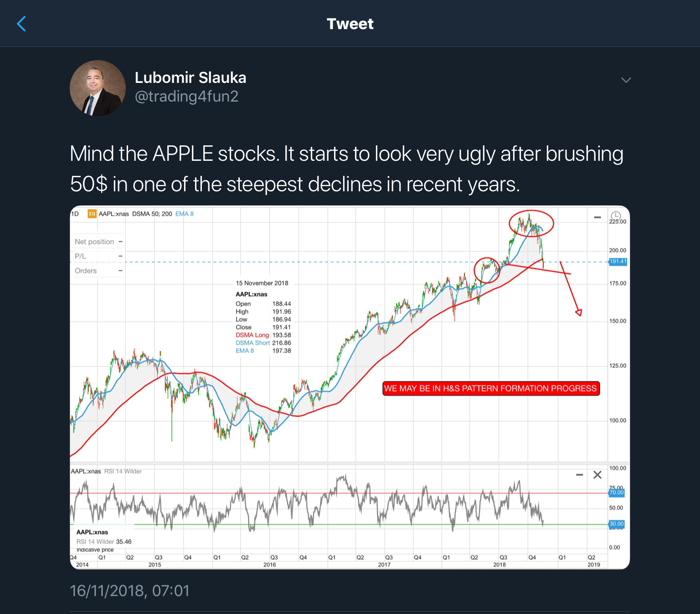
Task: Click the 191.41 current price tag
Action: point(618,261)
